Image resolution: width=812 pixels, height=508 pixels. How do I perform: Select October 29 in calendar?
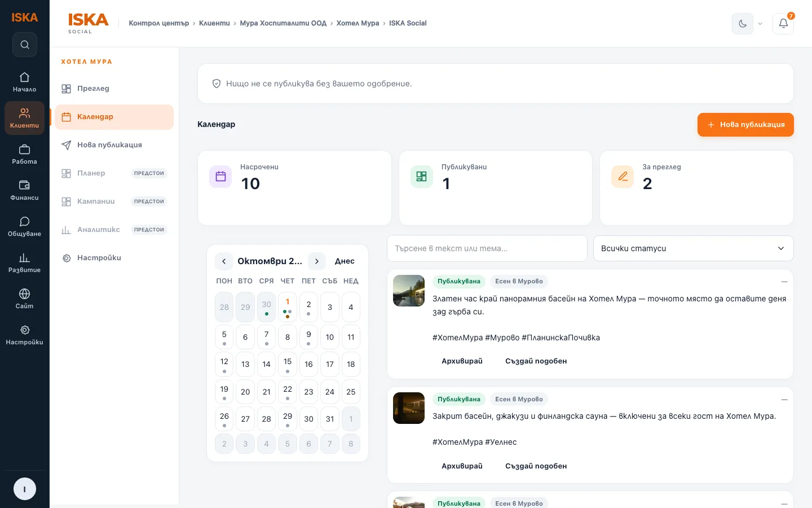tap(288, 419)
